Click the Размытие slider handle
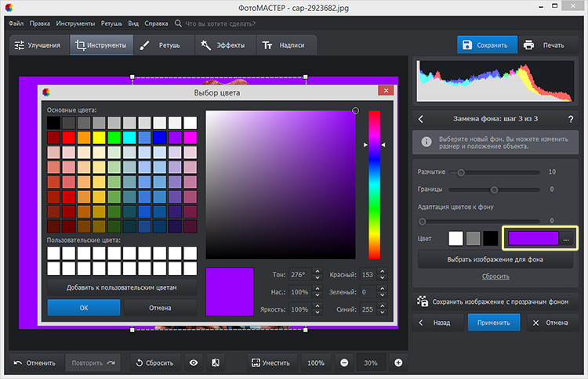588x379 pixels. (x=460, y=172)
